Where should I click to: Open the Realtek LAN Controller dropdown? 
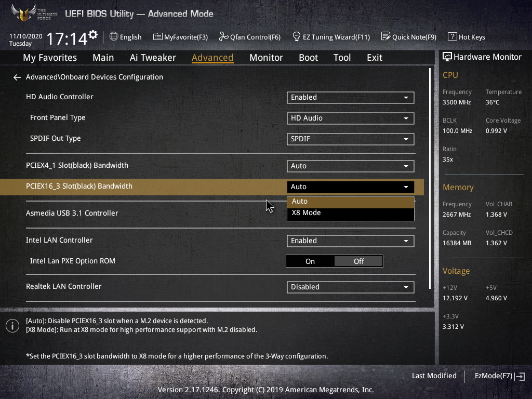click(x=350, y=287)
